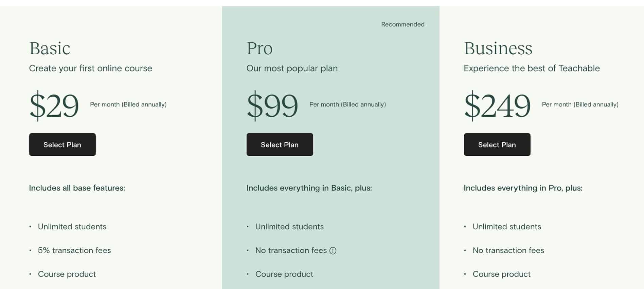Click 'Includes everything in Pro, plus:' heading
The width and height of the screenshot is (644, 289).
523,188
